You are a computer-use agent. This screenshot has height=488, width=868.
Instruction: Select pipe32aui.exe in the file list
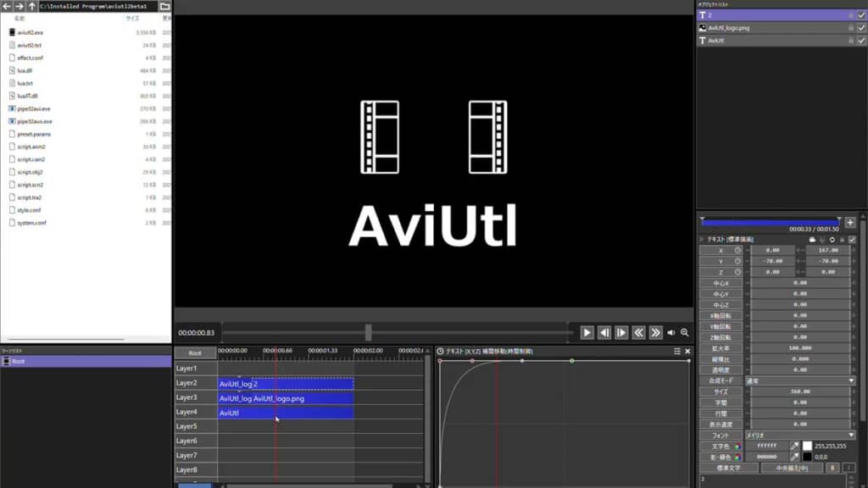33,109
